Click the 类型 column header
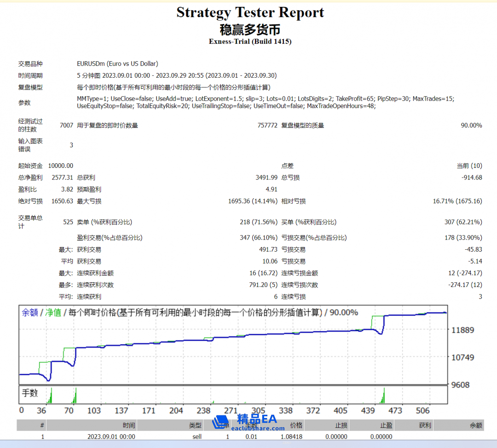This screenshot has height=448, width=497. pyautogui.click(x=195, y=425)
